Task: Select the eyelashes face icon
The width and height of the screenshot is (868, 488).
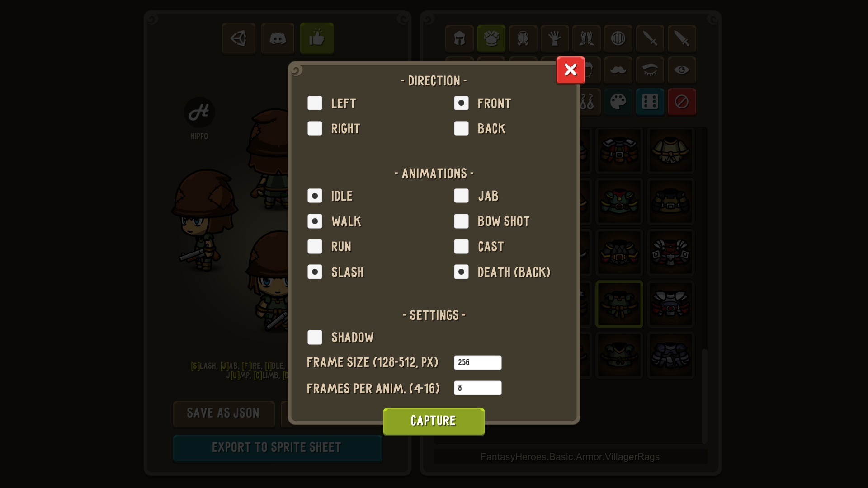Action: pyautogui.click(x=650, y=70)
